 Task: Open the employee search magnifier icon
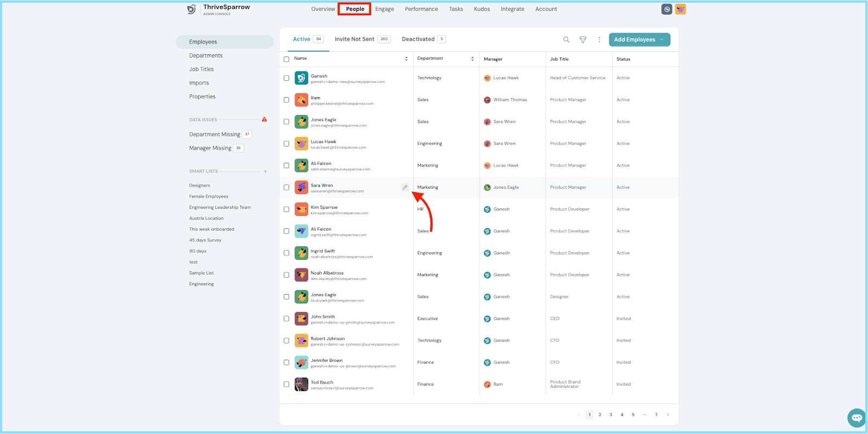(566, 40)
